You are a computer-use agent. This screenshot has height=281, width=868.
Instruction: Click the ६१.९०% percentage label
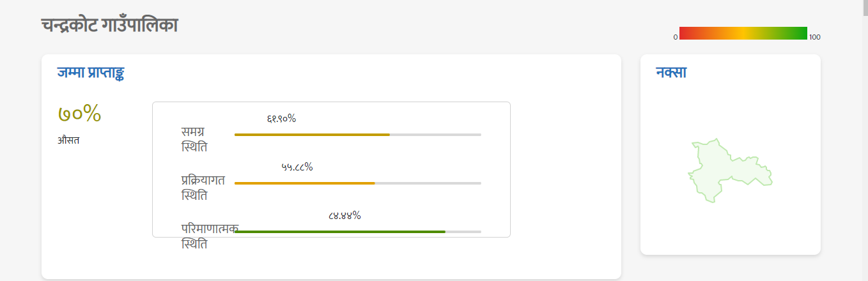[281, 118]
